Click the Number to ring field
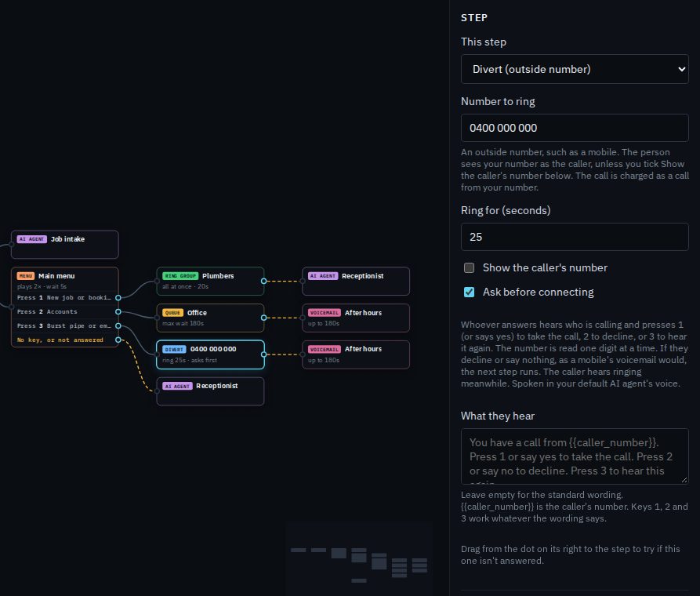Viewport: 700px width, 596px height. coord(575,128)
